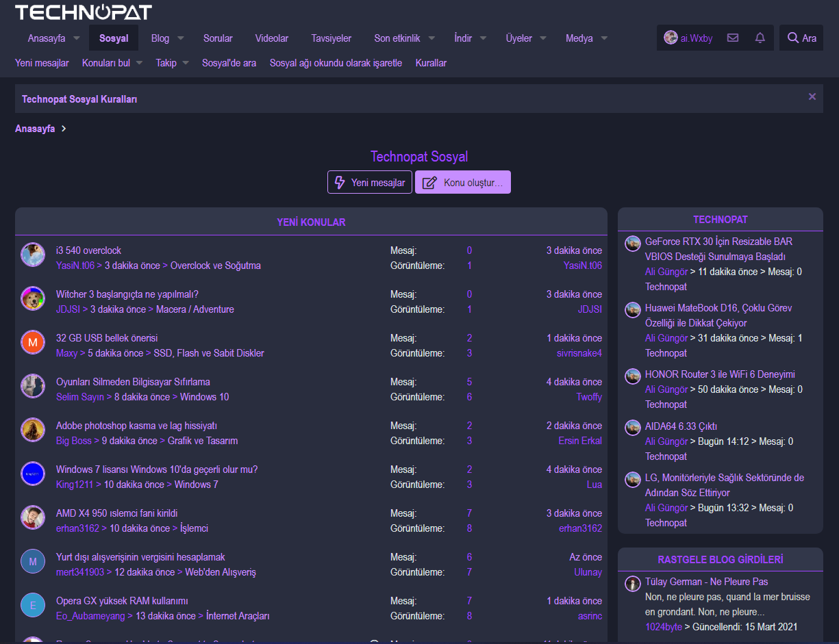Open the 32 GB USB bellek önerisi thread
The width and height of the screenshot is (839, 644).
point(107,338)
